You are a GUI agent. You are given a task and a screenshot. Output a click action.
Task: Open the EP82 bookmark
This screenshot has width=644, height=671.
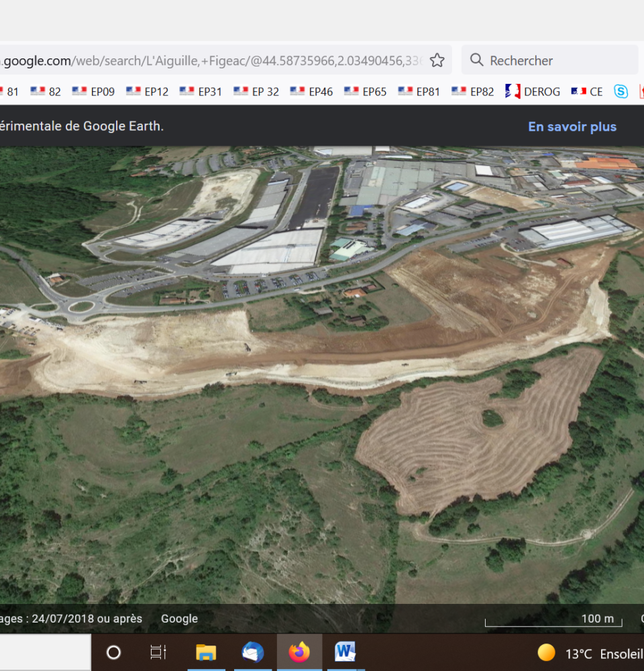tap(473, 91)
